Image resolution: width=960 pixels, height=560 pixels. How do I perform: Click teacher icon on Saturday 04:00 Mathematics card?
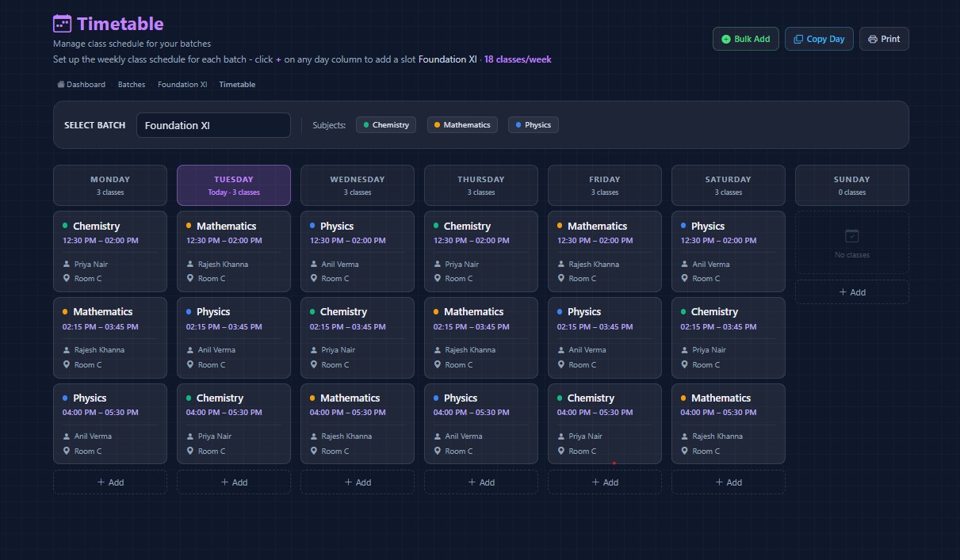(685, 436)
